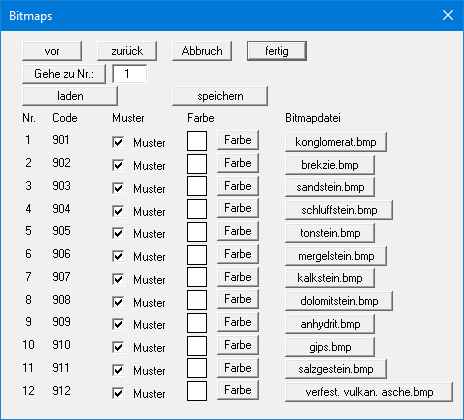The width and height of the screenshot is (464, 420).
Task: Confirm with the 'fertig' button
Action: click(277, 51)
